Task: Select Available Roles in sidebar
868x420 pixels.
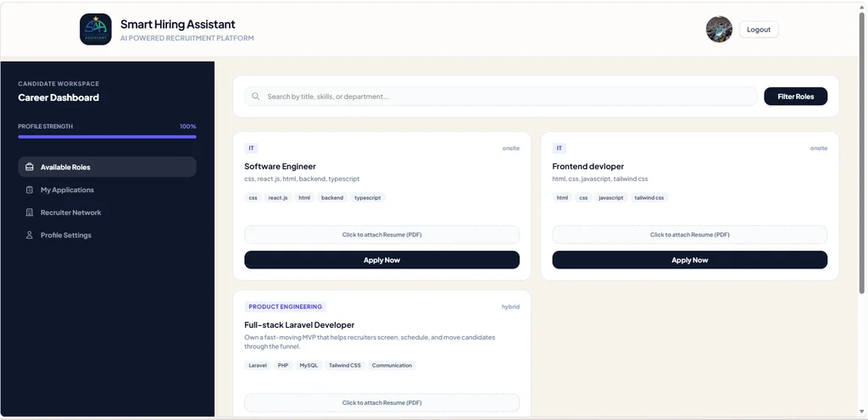Action: [x=107, y=167]
